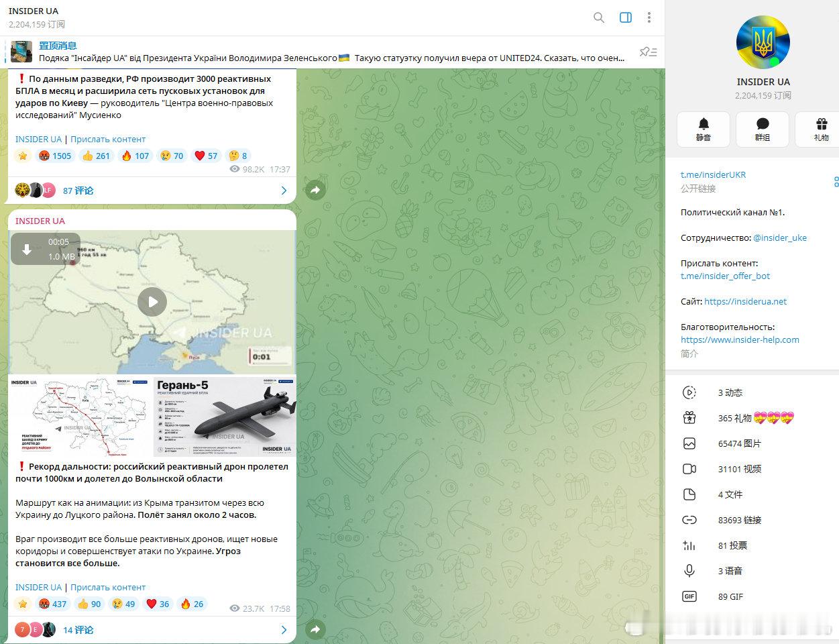Click star reaction on the 17:37 post
This screenshot has width=839, height=644.
pos(23,156)
